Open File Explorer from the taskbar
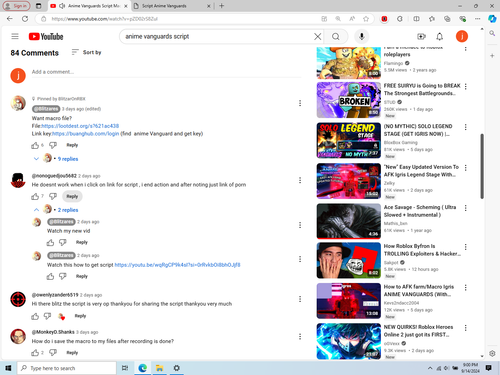This screenshot has width=500, height=375. [159, 368]
